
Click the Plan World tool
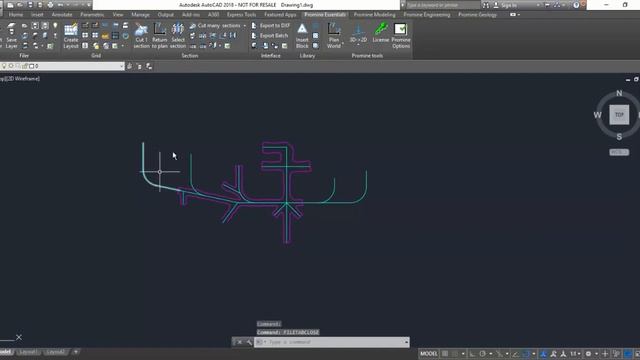(334, 36)
